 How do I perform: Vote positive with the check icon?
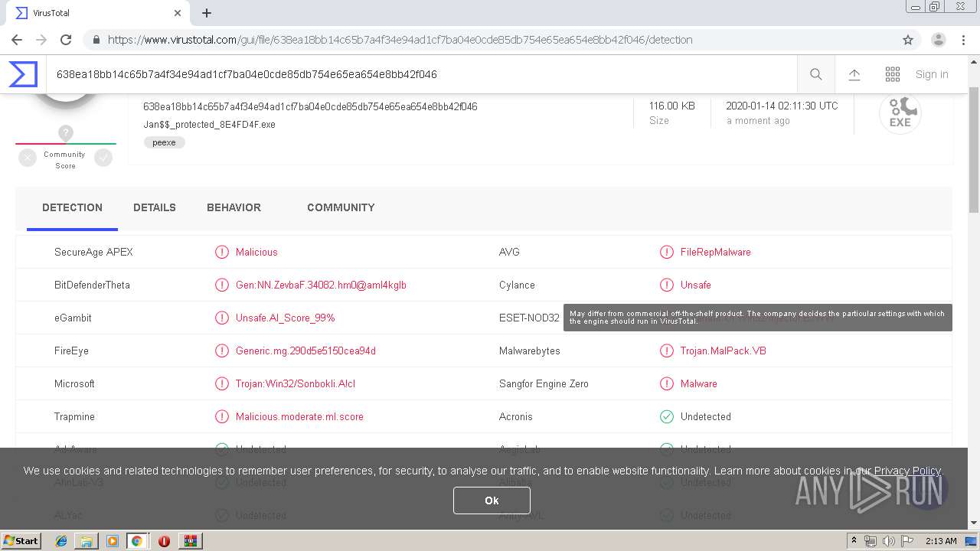103,158
